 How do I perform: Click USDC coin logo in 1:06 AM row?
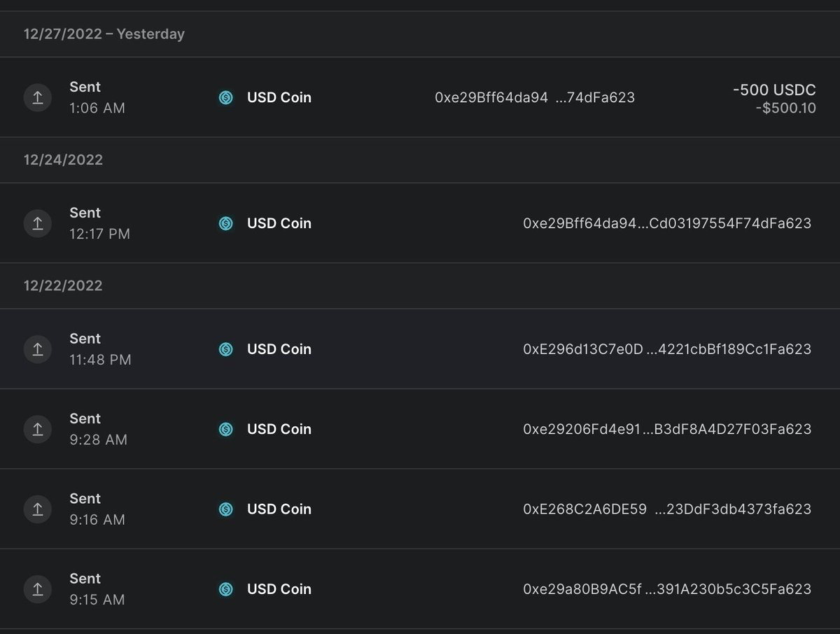[x=225, y=98]
